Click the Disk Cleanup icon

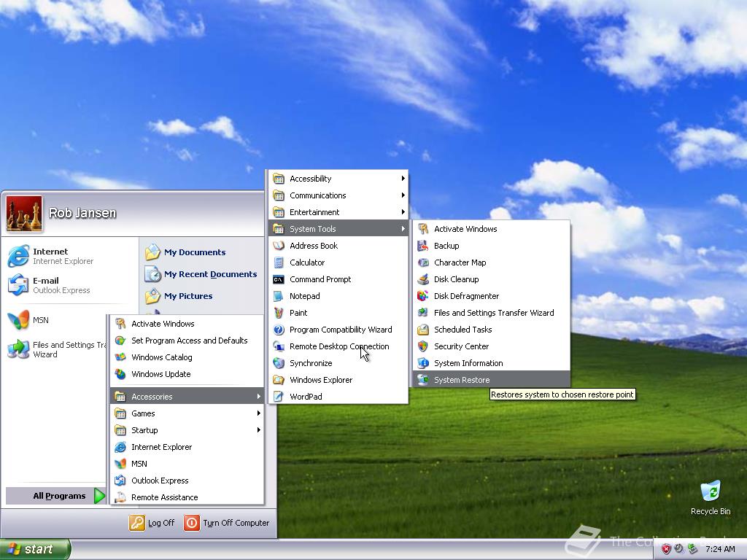coord(422,279)
